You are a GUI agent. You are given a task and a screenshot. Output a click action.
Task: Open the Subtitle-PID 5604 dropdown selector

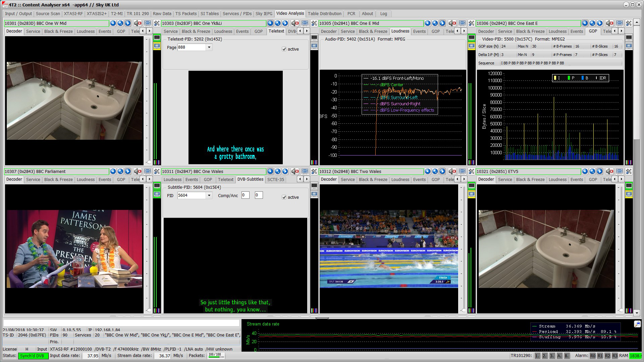[x=208, y=196]
